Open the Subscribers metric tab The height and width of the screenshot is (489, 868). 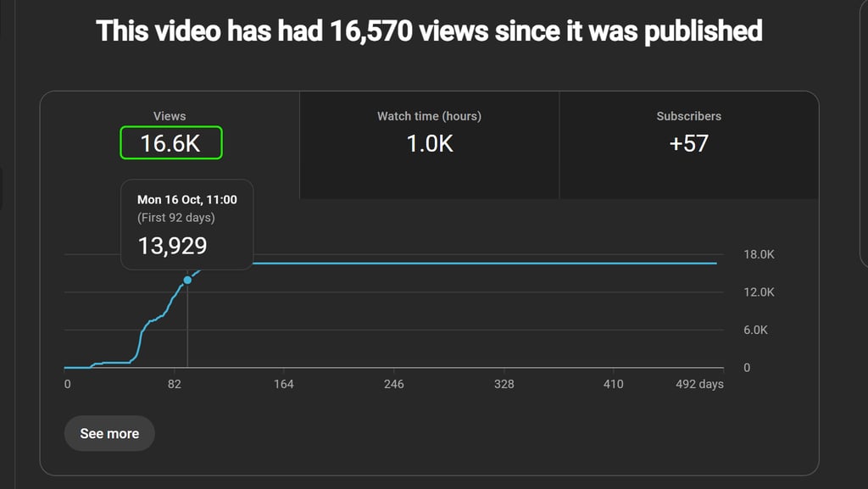689,145
